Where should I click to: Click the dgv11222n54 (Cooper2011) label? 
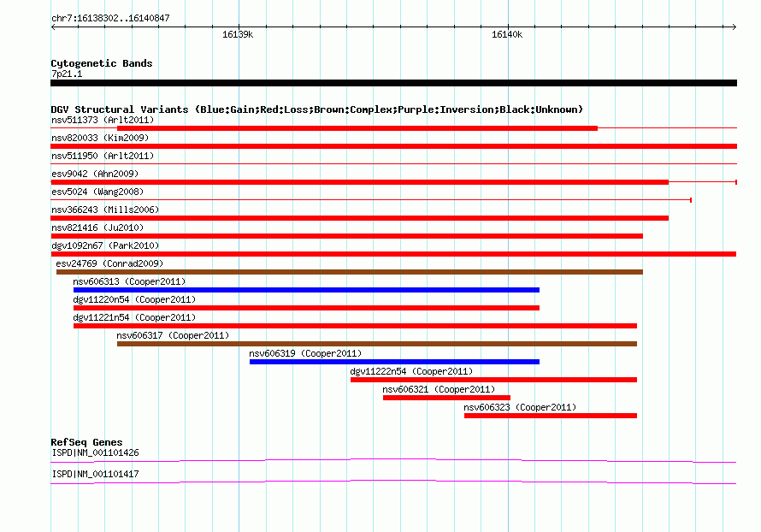click(x=411, y=371)
